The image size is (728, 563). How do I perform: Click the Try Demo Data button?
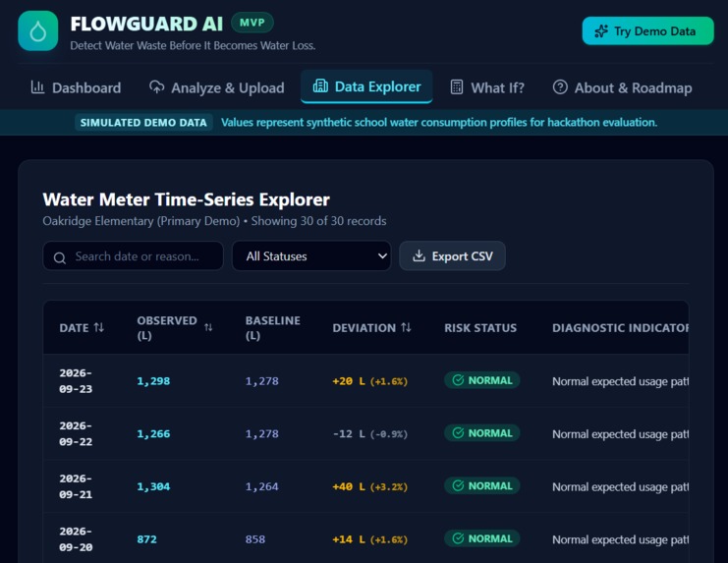pos(647,31)
